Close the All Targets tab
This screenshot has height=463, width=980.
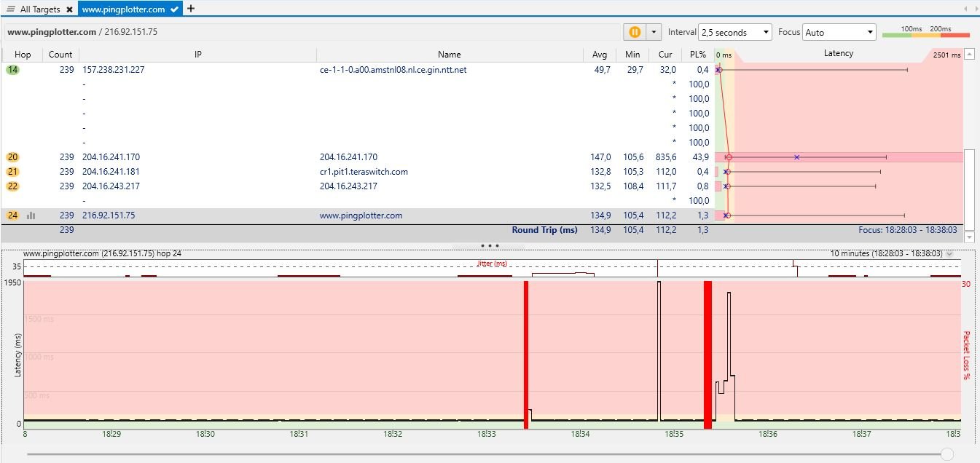(x=68, y=9)
